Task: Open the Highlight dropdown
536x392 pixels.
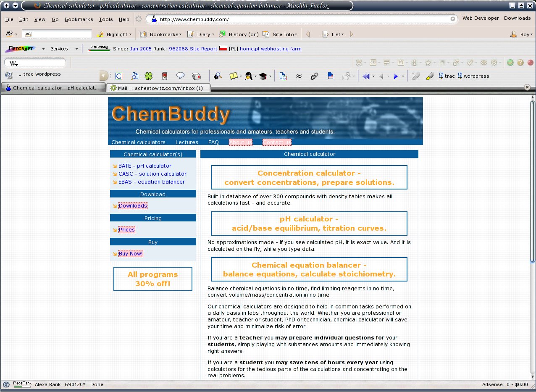Action: tap(115, 34)
